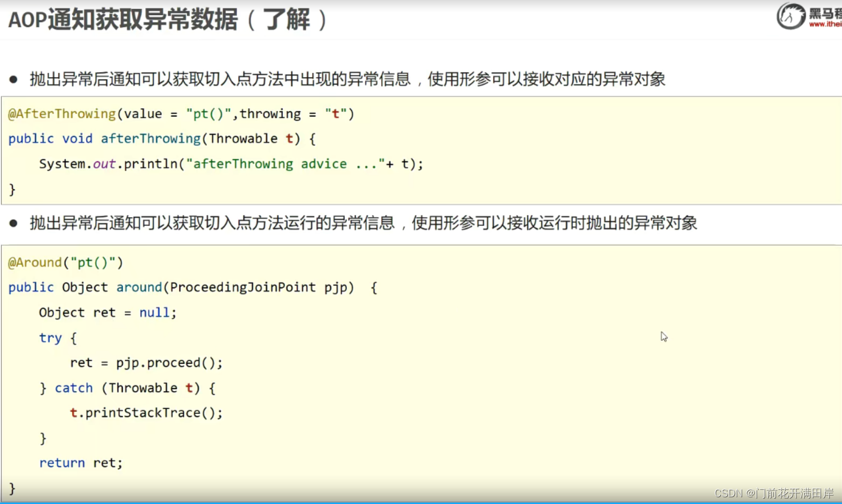842x504 pixels.
Task: Click the 't.printStackTrace();' line
Action: pos(146,413)
